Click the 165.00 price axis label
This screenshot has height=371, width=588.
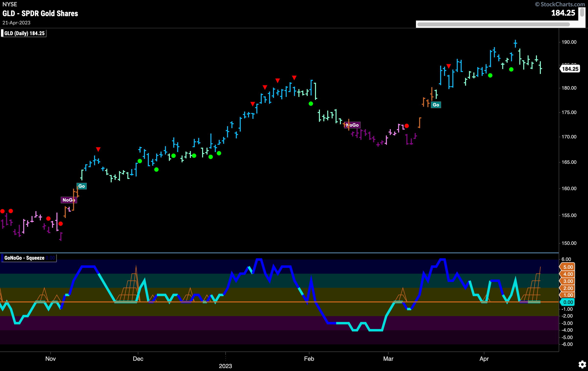[569, 162]
